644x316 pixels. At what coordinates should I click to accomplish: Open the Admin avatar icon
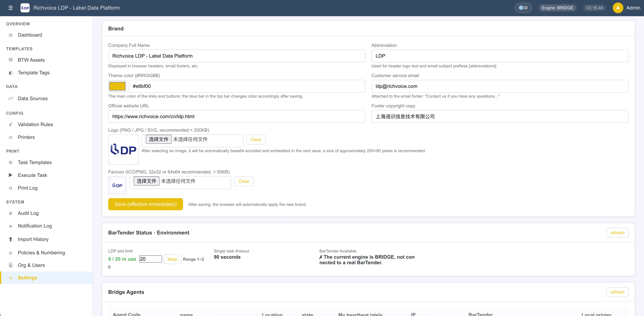click(618, 8)
